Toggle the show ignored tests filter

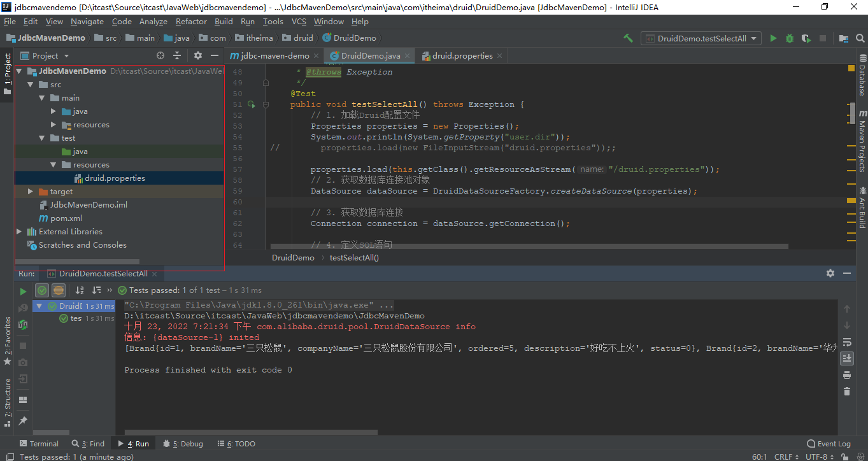coord(59,290)
